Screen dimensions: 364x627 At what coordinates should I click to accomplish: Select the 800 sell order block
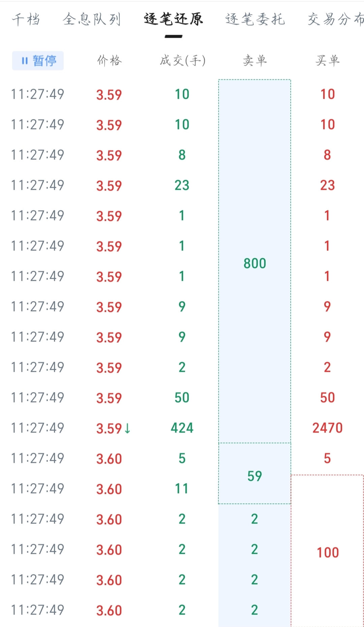click(255, 263)
